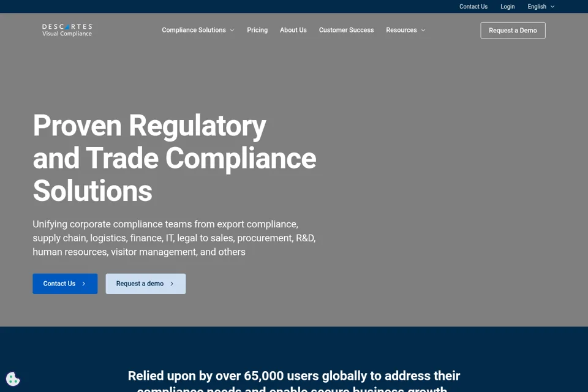The image size is (588, 392).
Task: Click the 'Proven Regulatory and Trade Compliance Solutions' heading
Action: tap(175, 158)
